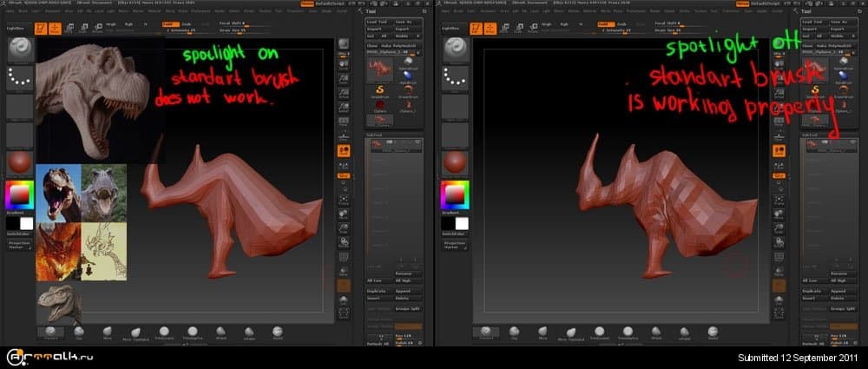The image size is (868, 369).
Task: Open the Brush menu in left window
Action: (x=23, y=10)
